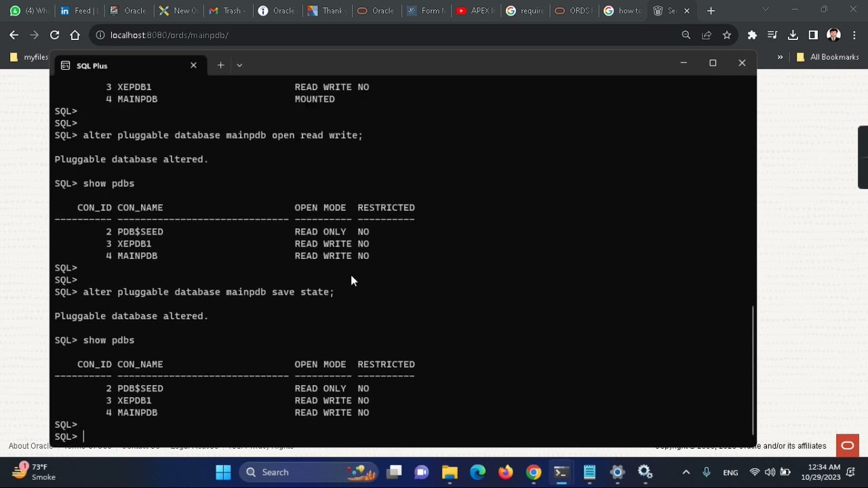Bookmark this page with the star icon
The width and height of the screenshot is (868, 488).
point(727,35)
